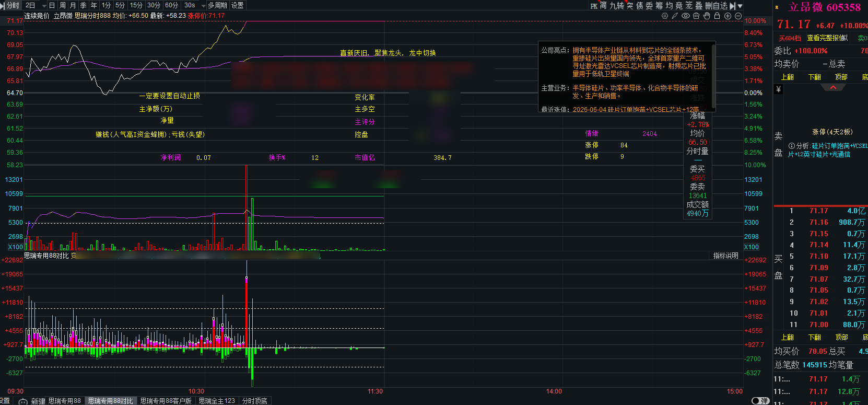Switch to 思瑞专用88客户版 template tab
This screenshot has height=405, width=868.
point(166,401)
